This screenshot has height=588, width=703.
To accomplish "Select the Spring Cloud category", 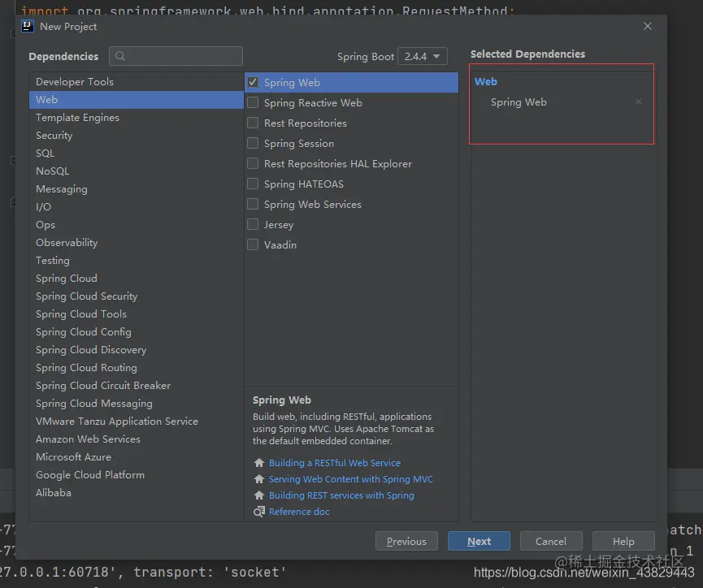I will pos(137,279).
